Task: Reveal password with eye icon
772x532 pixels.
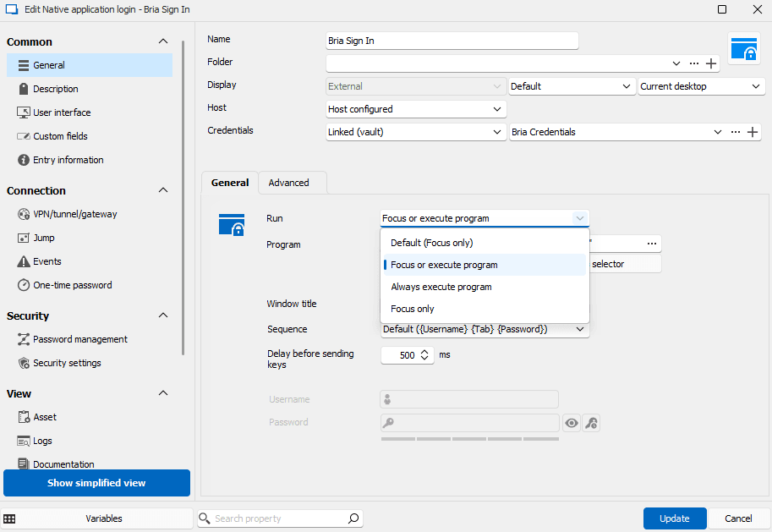Action: (x=572, y=423)
